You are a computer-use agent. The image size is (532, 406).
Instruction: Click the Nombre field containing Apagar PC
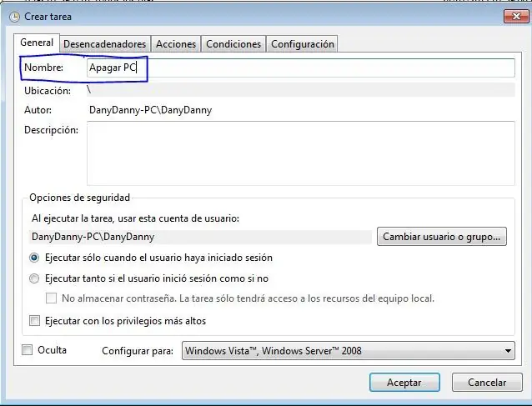pos(301,68)
